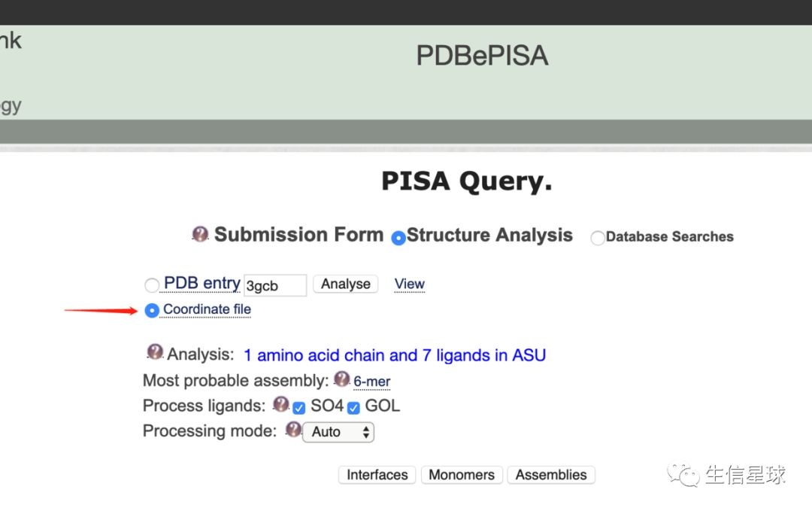The width and height of the screenshot is (812, 511).
Task: Open the Processing mode Auto dropdown
Action: [x=338, y=432]
